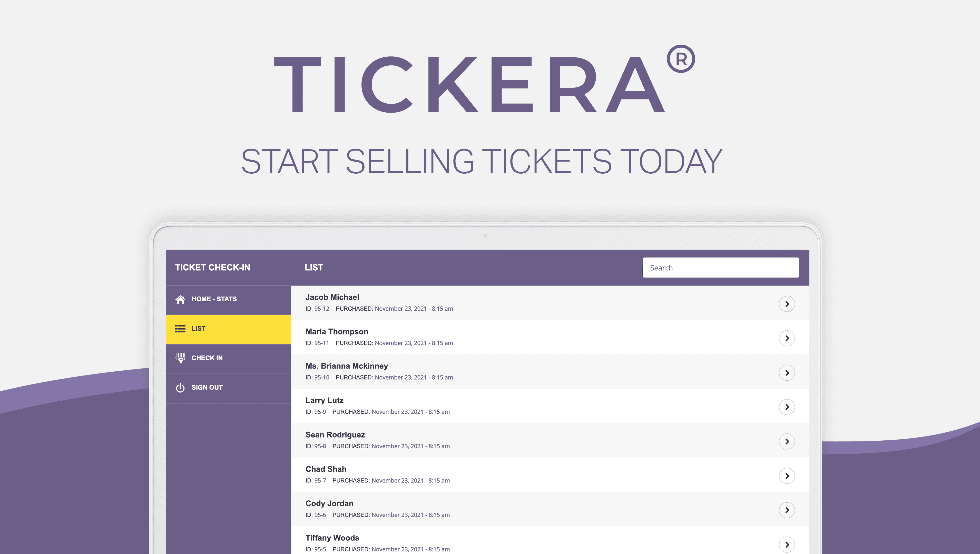Screen dimensions: 980x554
Task: Click the power icon for Sign Out
Action: click(x=180, y=387)
